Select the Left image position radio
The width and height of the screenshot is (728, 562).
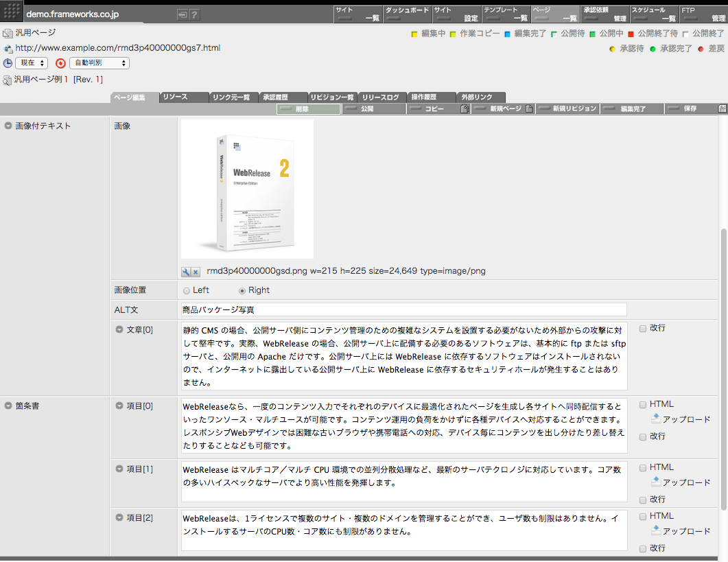pyautogui.click(x=187, y=291)
